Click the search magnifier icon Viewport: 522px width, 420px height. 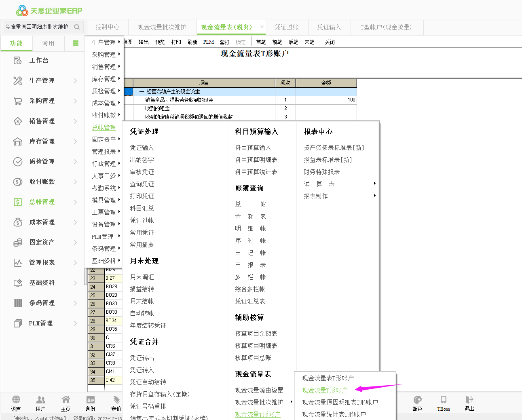coord(77,27)
